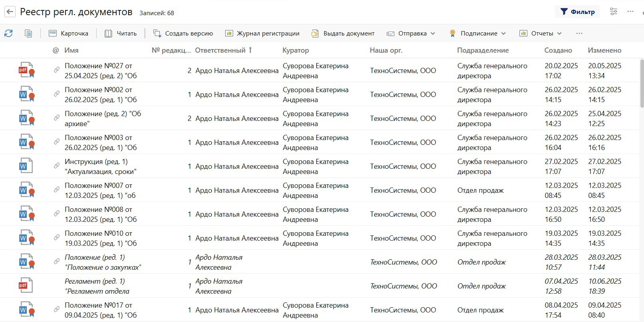Click Выдать документ button
Viewport: 644px width, 322px height.
point(343,34)
